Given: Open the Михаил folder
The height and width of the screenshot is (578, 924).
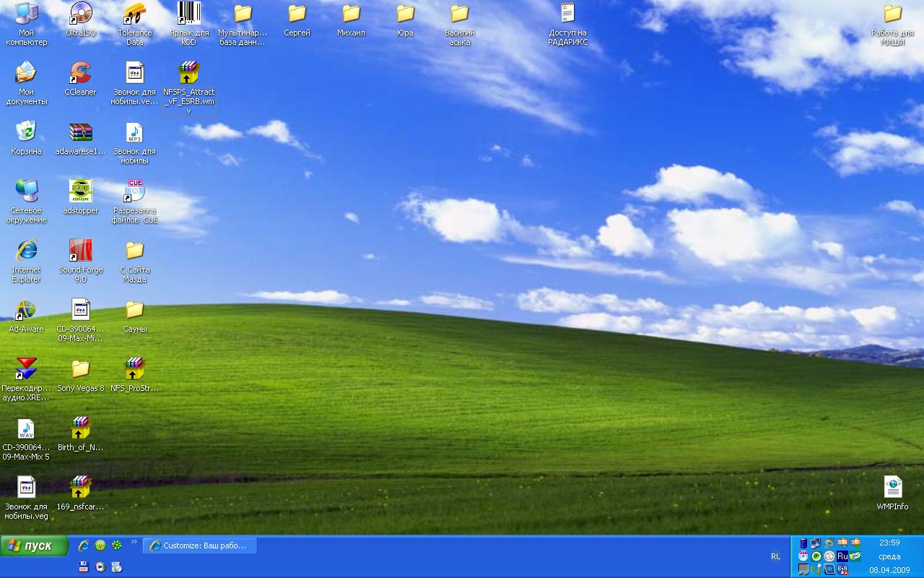Looking at the screenshot, I should (x=351, y=20).
